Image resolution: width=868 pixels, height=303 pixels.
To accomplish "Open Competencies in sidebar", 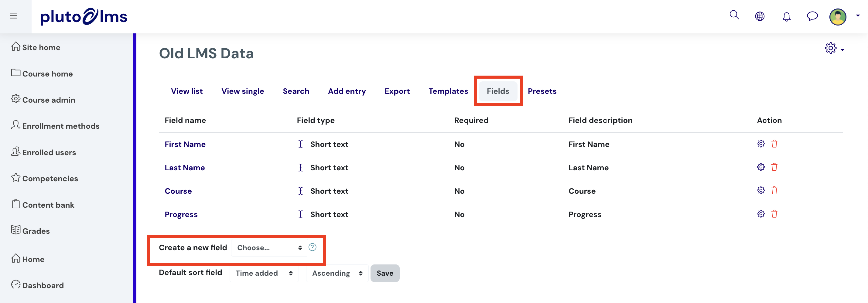I will (x=44, y=178).
